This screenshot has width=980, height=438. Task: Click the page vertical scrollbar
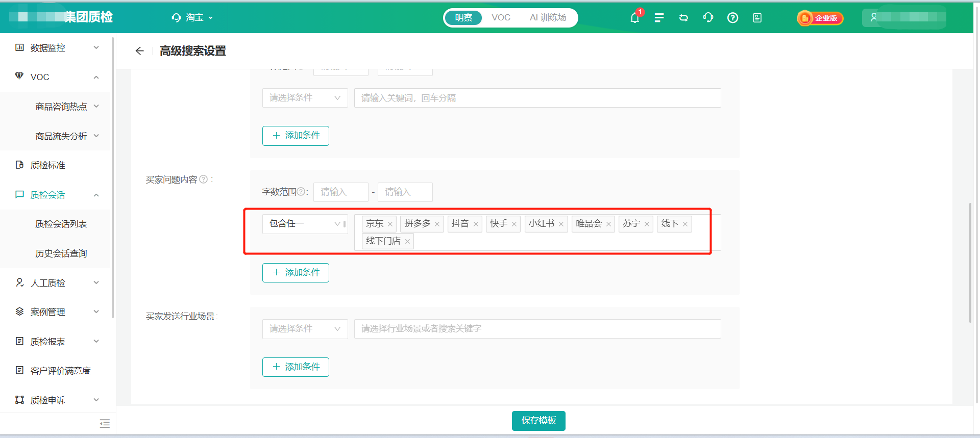(970, 263)
